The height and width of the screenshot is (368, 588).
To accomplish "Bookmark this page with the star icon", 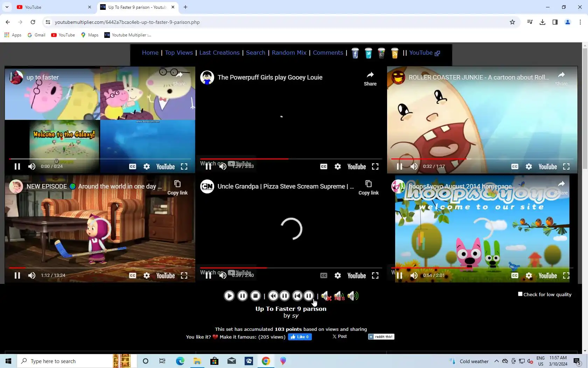I will click(512, 22).
